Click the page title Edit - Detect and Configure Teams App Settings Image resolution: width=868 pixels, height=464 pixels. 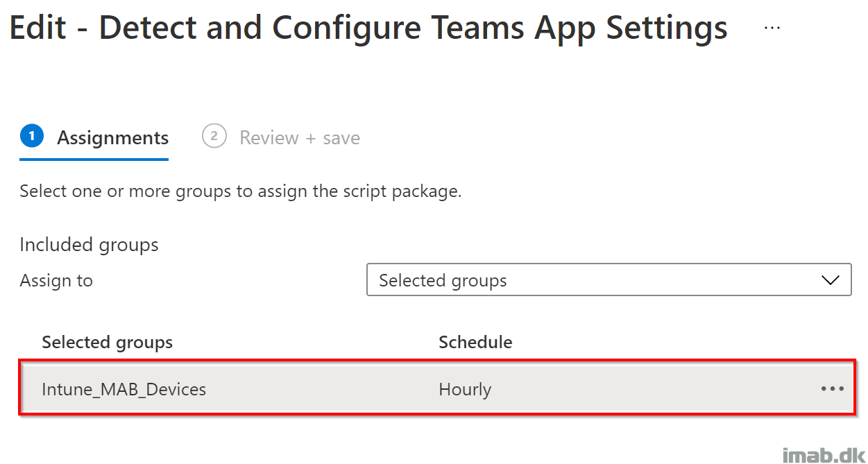[x=368, y=28]
